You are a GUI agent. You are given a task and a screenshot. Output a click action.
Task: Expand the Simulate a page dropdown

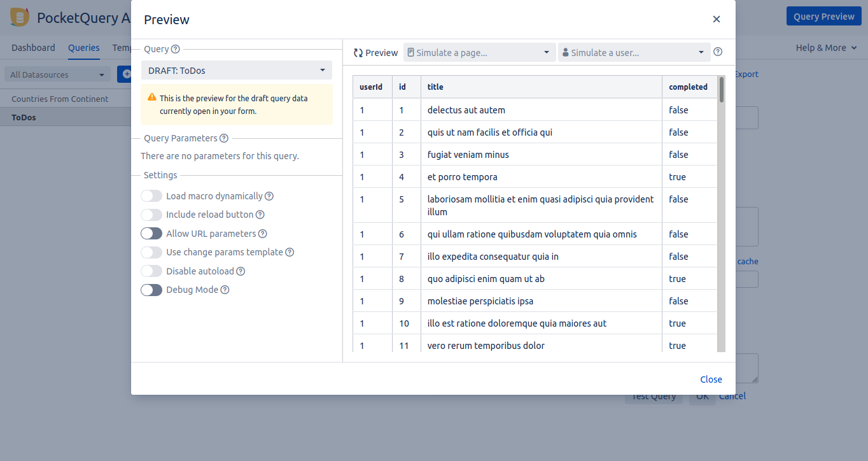coord(479,52)
